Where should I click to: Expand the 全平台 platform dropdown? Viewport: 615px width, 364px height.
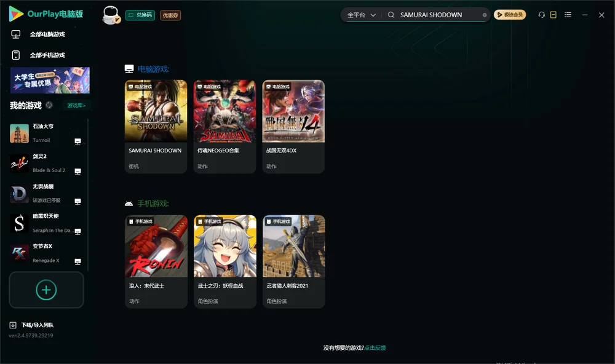(x=361, y=15)
